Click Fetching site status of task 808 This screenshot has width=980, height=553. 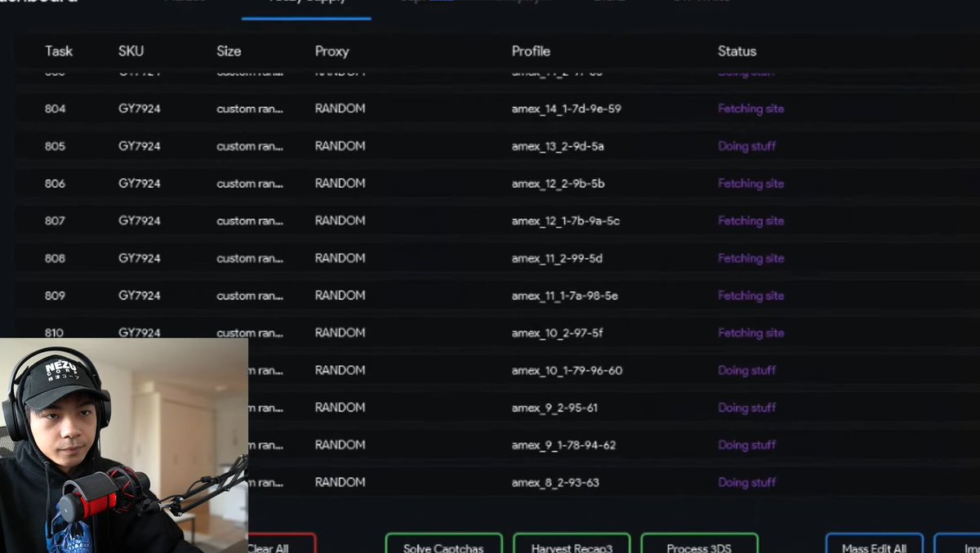751,258
